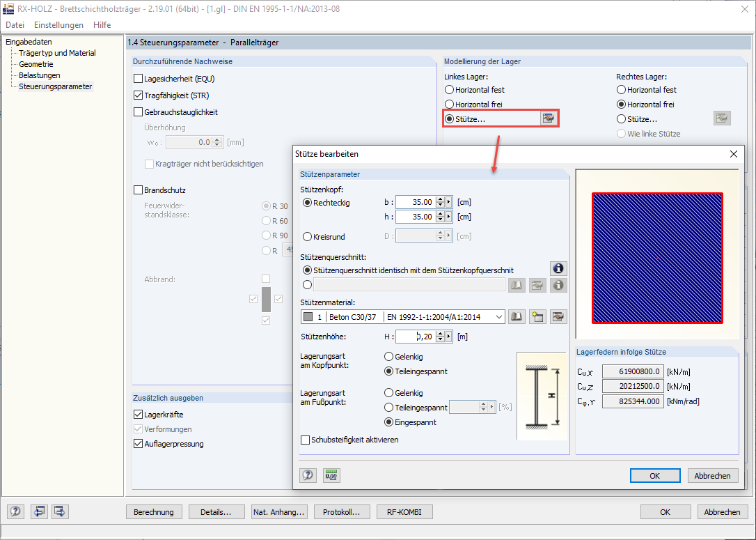Uncheck Lagerkräfte output
756x540 pixels.
coord(138,414)
